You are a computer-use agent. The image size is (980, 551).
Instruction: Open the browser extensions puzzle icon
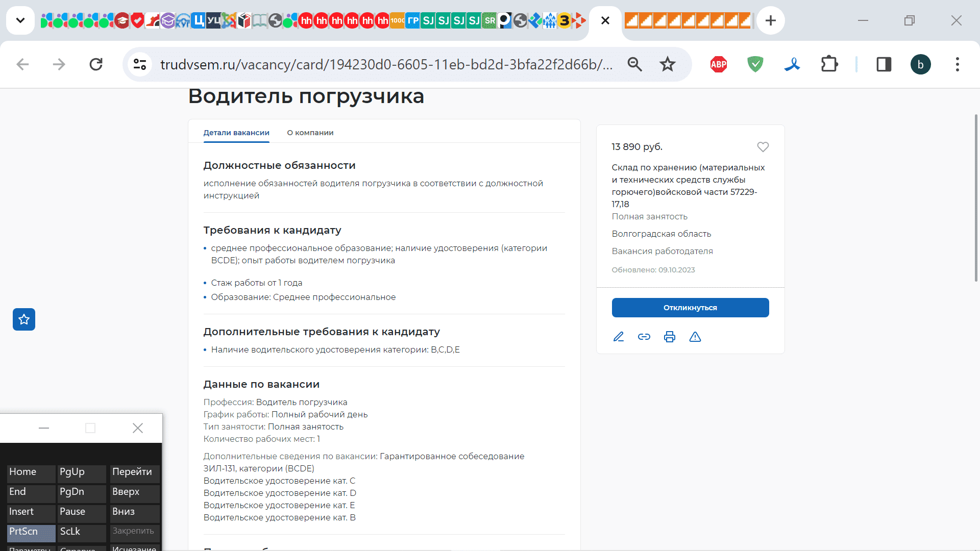[829, 64]
